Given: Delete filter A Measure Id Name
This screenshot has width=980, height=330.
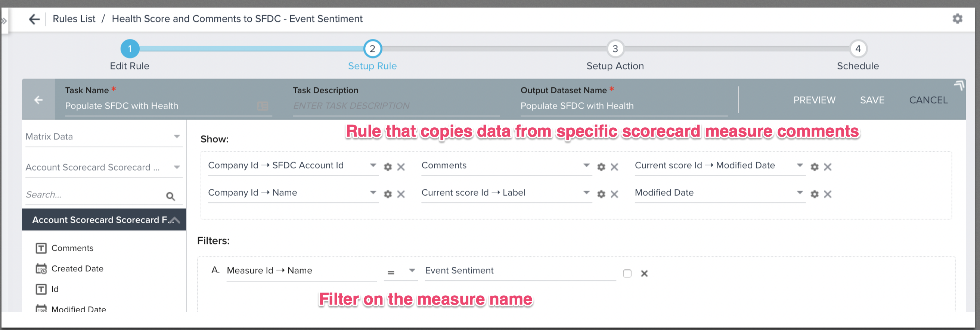Looking at the screenshot, I should (x=644, y=273).
